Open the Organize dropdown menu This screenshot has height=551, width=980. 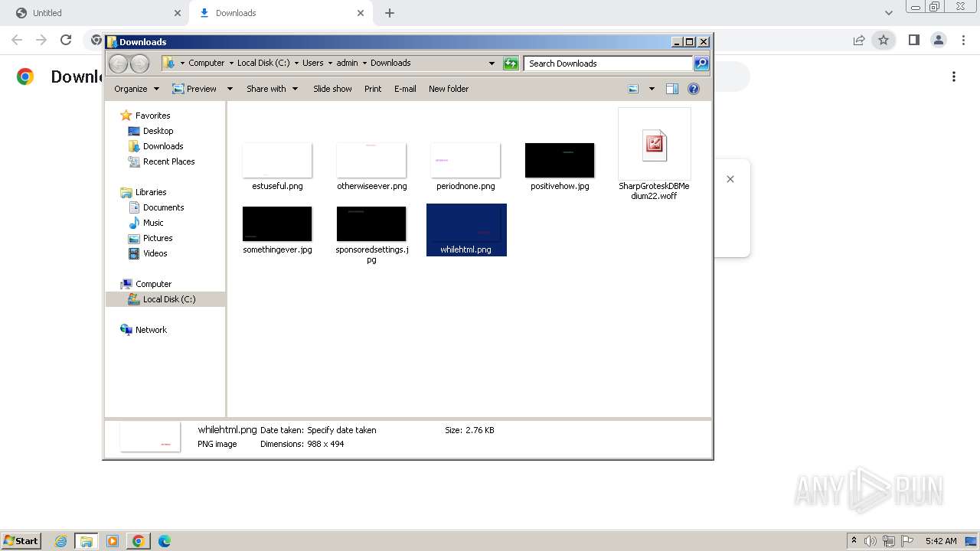[136, 89]
